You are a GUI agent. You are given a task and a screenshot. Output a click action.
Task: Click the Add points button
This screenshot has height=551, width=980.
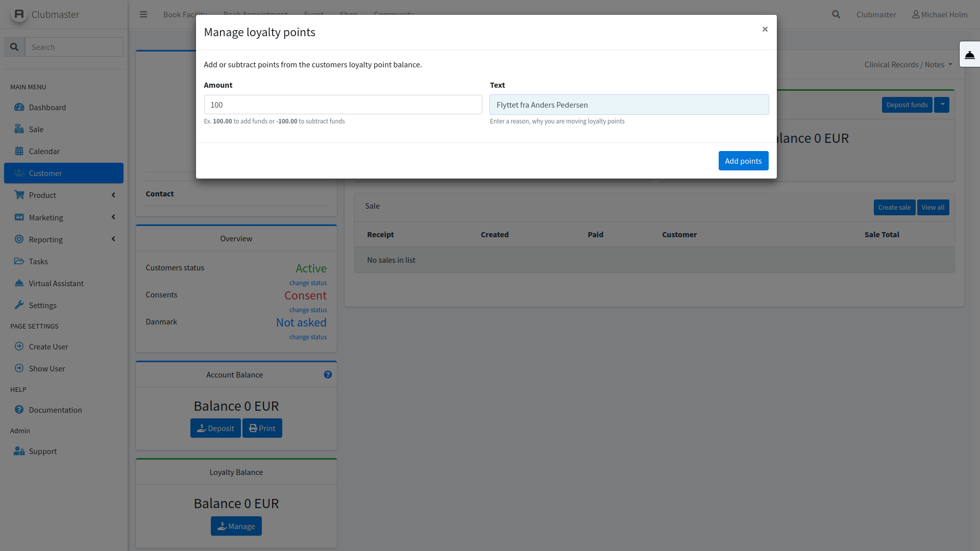pos(743,161)
